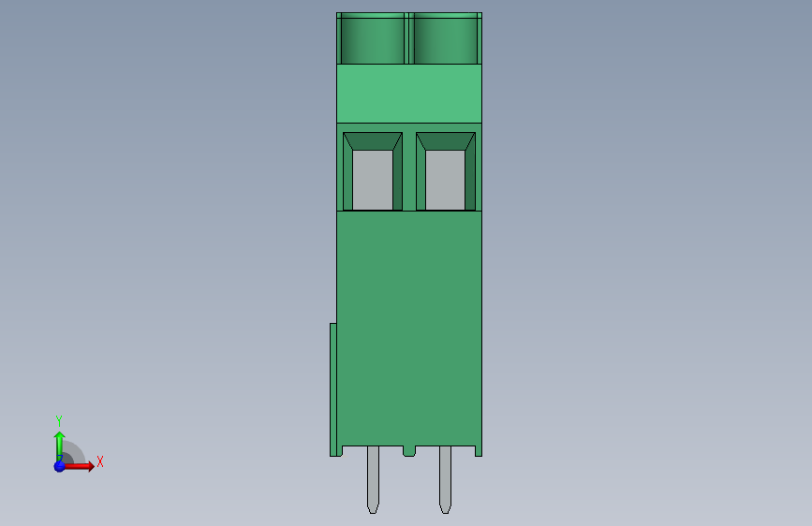Click the blue Z axis dot of the triad
Image resolution: width=812 pixels, height=526 pixels.
pyautogui.click(x=60, y=466)
